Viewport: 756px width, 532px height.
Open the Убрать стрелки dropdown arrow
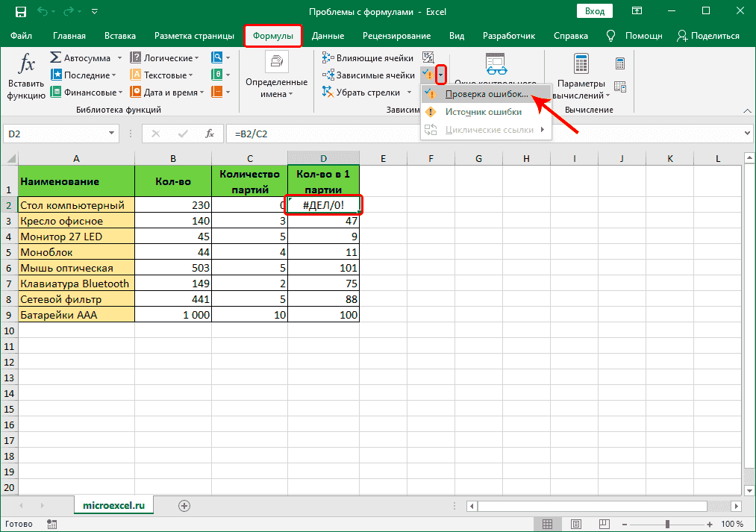[x=410, y=92]
